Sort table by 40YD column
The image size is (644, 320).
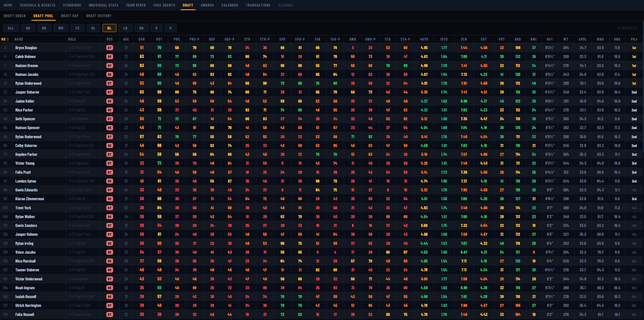(424, 39)
